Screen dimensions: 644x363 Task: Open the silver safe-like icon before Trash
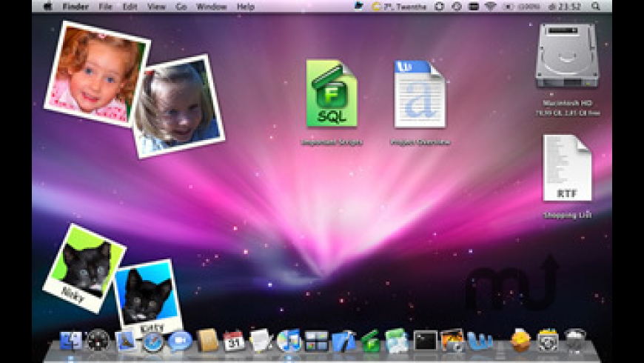point(548,341)
